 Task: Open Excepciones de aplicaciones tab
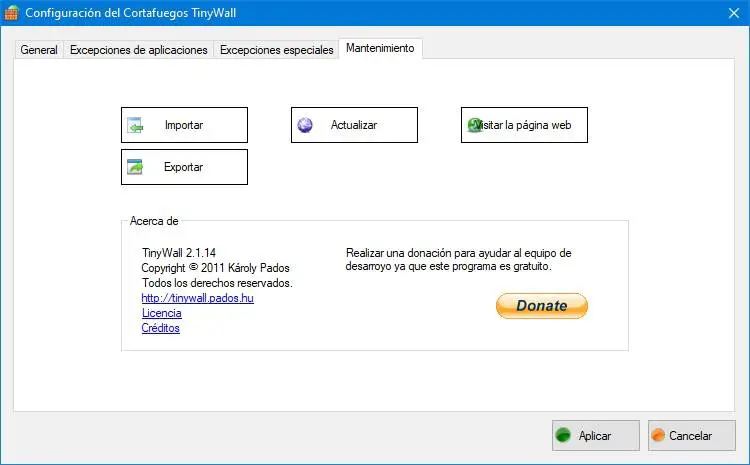[x=139, y=50]
